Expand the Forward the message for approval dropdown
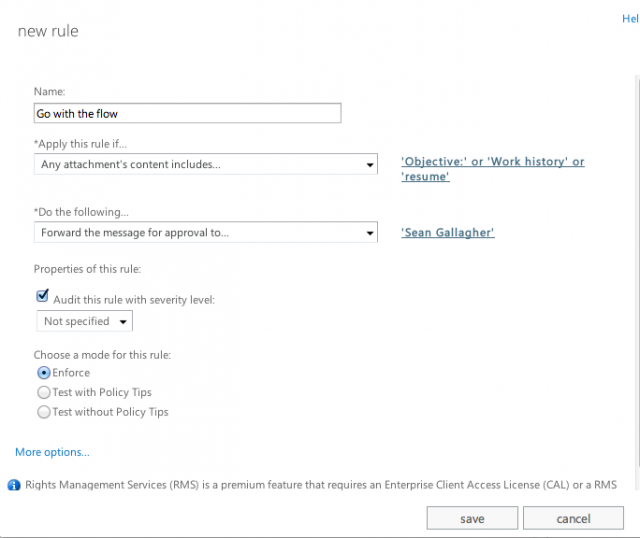Image resolution: width=640 pixels, height=538 pixels. (x=206, y=232)
